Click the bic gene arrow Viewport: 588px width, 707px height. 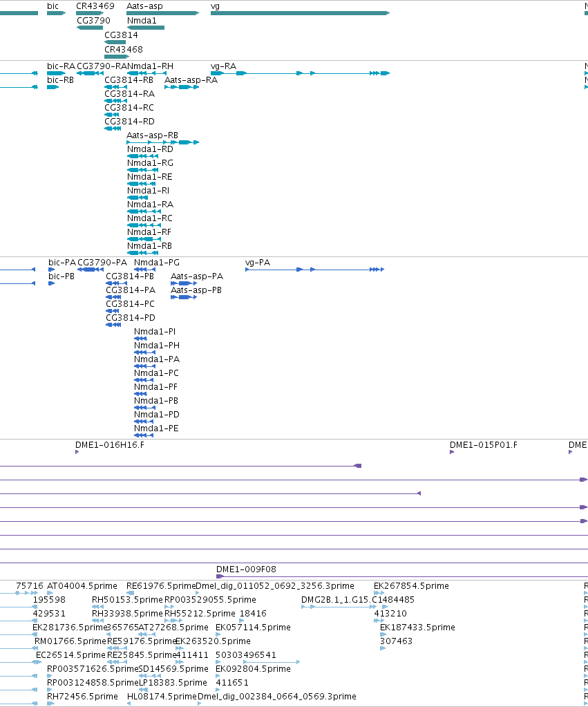point(57,13)
